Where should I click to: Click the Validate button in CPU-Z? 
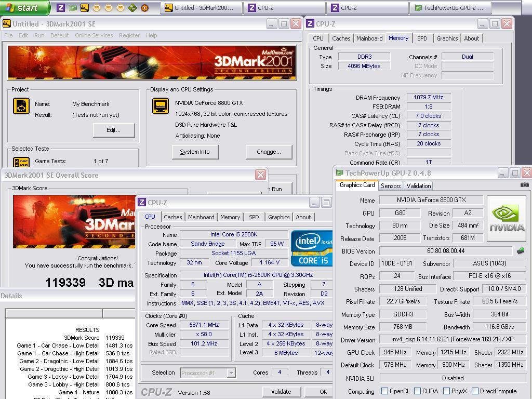click(281, 392)
